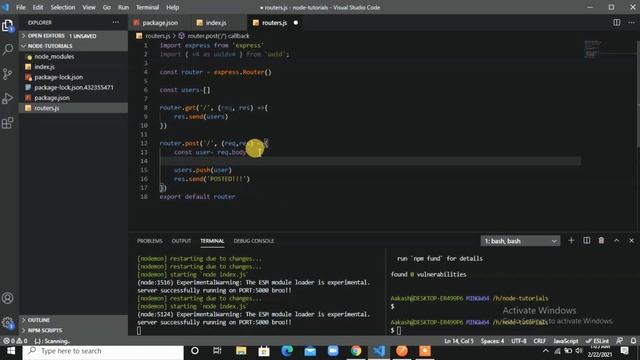Click the UTF-8 encoding status item
The height and width of the screenshot is (360, 640).
[519, 341]
